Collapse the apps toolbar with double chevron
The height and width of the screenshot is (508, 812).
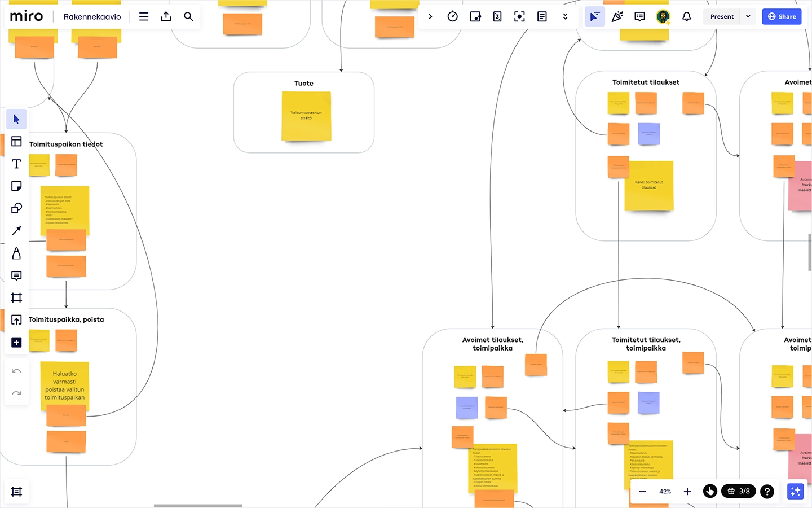pyautogui.click(x=566, y=16)
